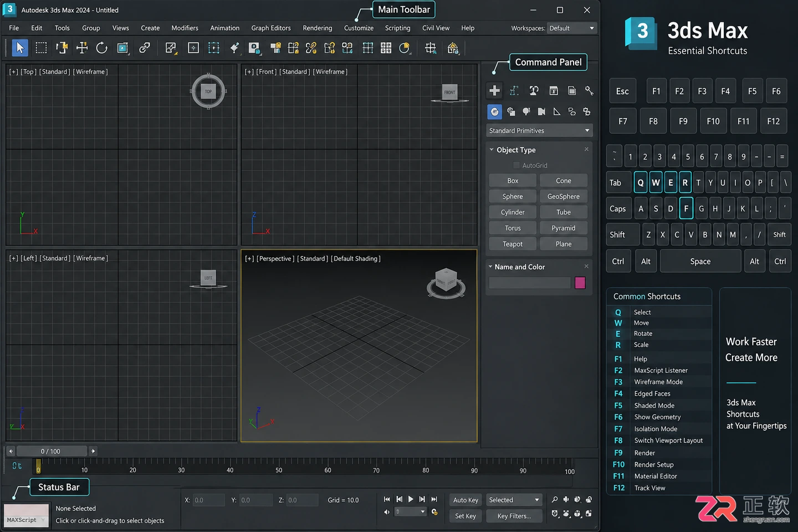Open the Standard Primitives dropdown

(x=539, y=131)
